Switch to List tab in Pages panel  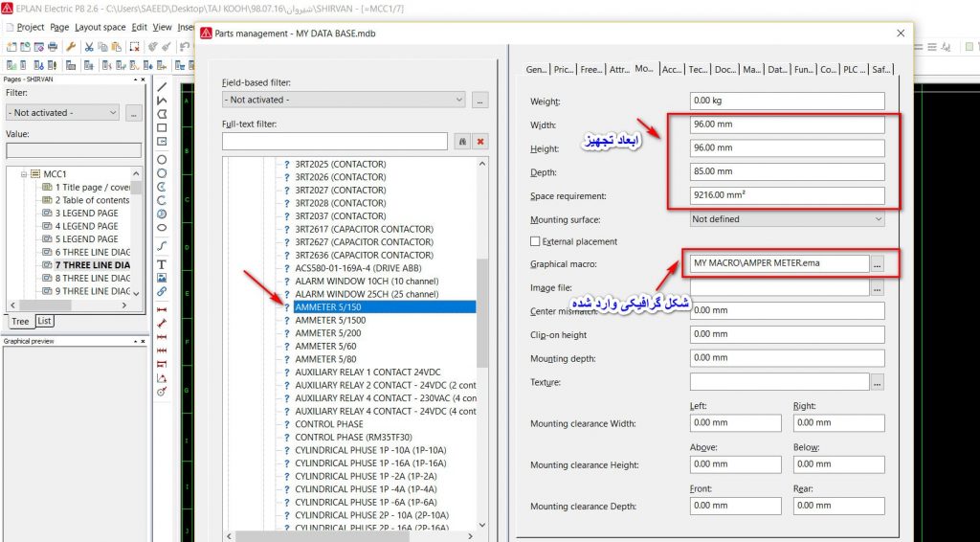pos(44,321)
